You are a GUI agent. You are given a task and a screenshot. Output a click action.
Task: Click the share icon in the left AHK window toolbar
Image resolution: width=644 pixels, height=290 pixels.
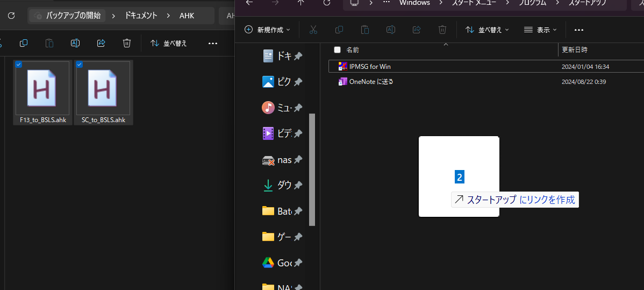[101, 43]
